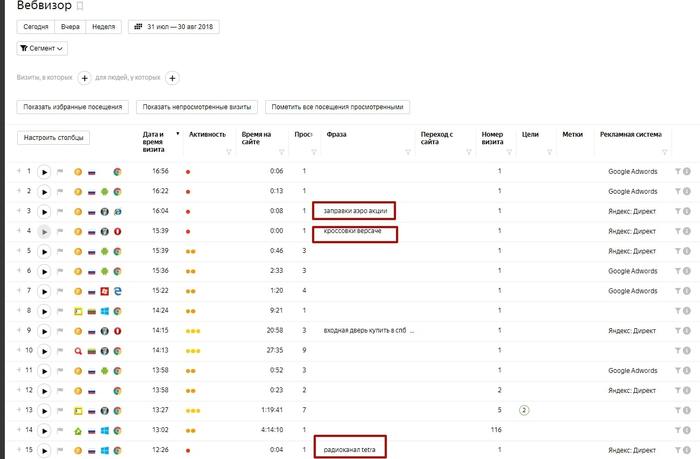This screenshot has width=700, height=459.
Task: Expand details of visit 1
Action: click(19, 171)
